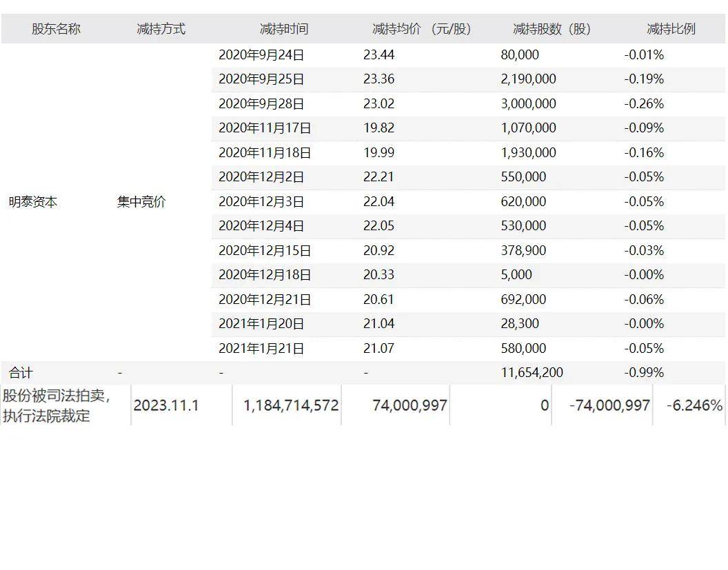Click average price 22.05
The image size is (728, 570).
pyautogui.click(x=379, y=225)
